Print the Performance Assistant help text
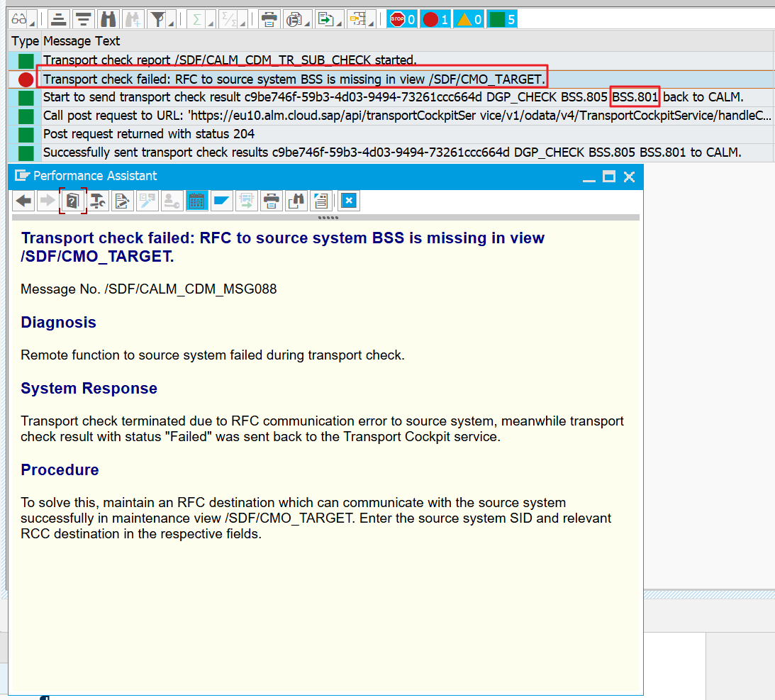The width and height of the screenshot is (775, 700). (269, 201)
